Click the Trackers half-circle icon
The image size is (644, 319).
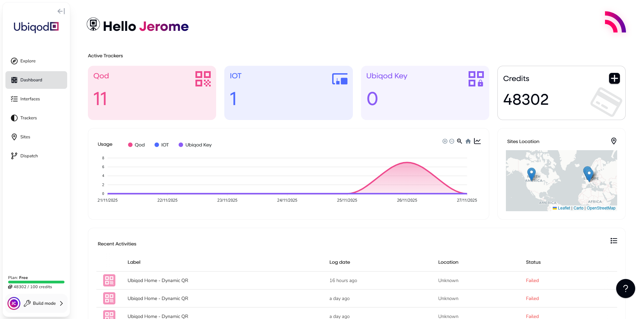click(14, 118)
